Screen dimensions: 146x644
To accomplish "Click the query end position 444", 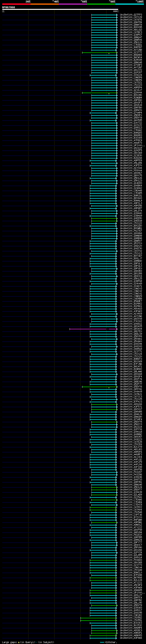I will click(x=115, y=11).
